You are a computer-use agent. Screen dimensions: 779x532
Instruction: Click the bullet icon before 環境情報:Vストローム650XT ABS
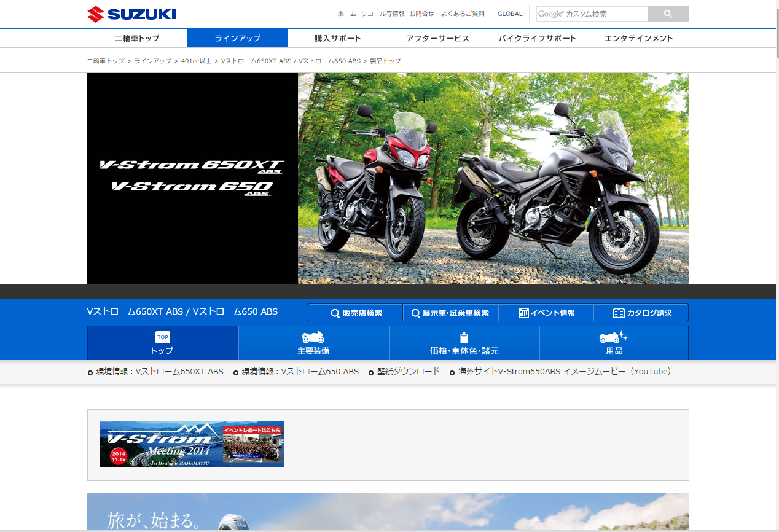[x=90, y=372]
